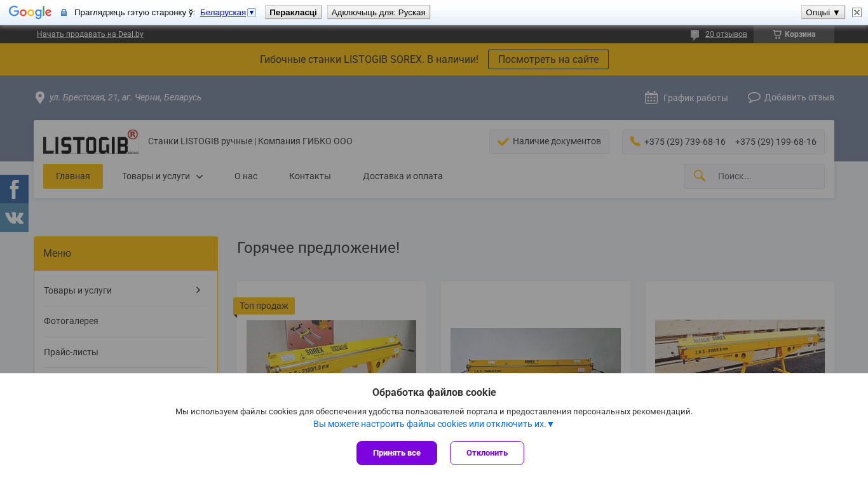The image size is (868, 488).
Task: Open Прайс-листы in sidebar
Action: (71, 352)
